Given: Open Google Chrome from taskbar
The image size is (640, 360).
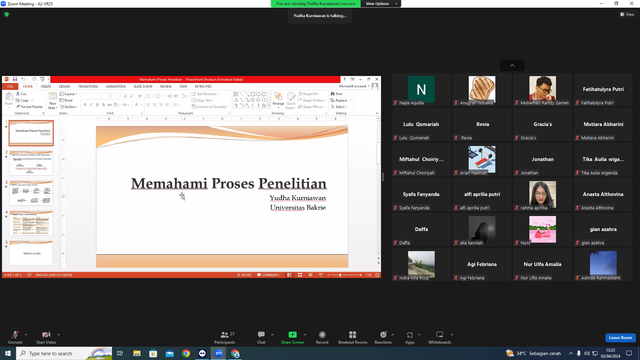Looking at the screenshot, I should (x=186, y=353).
